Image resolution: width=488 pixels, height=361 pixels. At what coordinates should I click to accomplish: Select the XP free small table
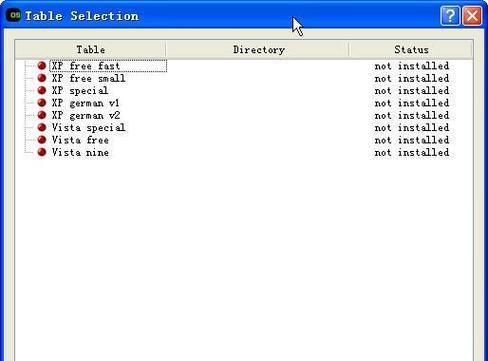(x=88, y=78)
